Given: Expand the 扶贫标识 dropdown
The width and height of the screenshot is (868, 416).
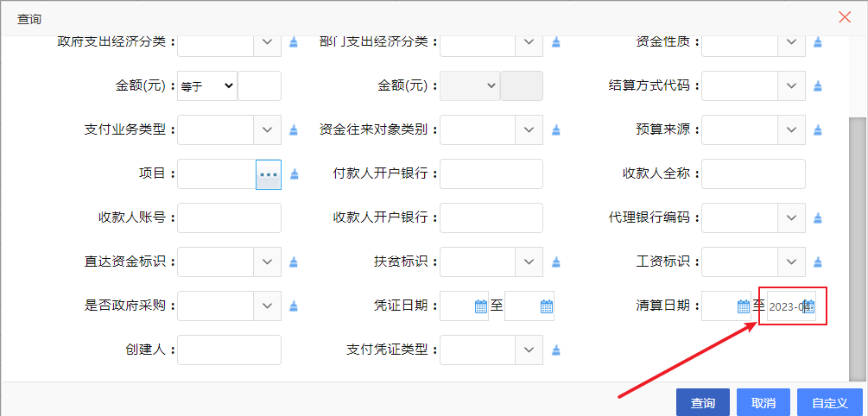Looking at the screenshot, I should pyautogui.click(x=529, y=262).
